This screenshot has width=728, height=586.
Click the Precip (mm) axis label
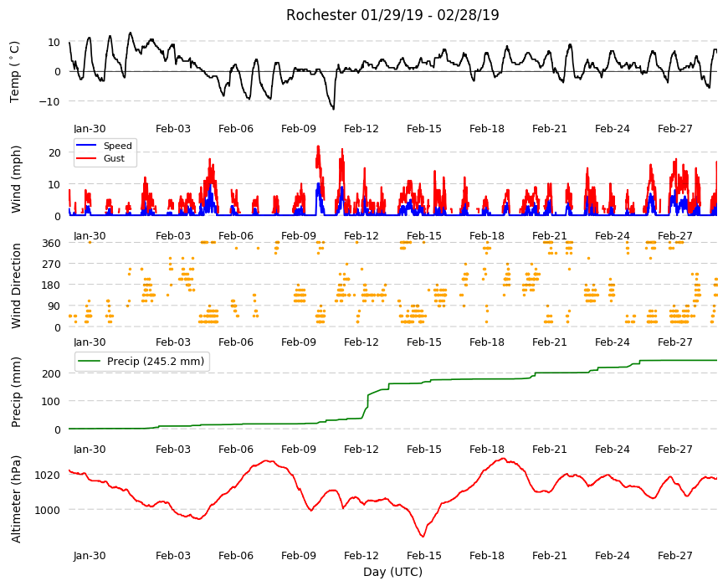[16, 392]
